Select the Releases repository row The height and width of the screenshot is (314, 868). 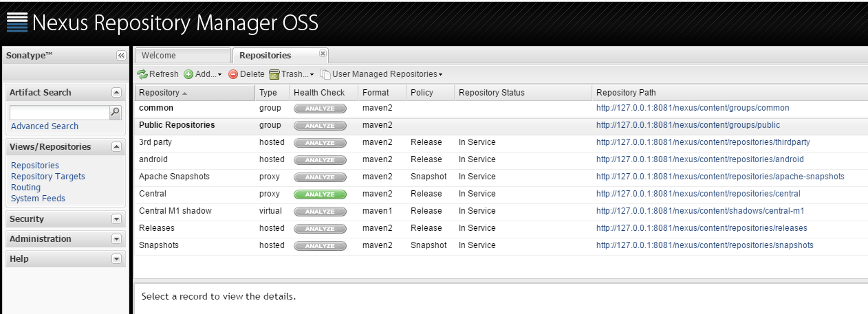[x=501, y=229]
